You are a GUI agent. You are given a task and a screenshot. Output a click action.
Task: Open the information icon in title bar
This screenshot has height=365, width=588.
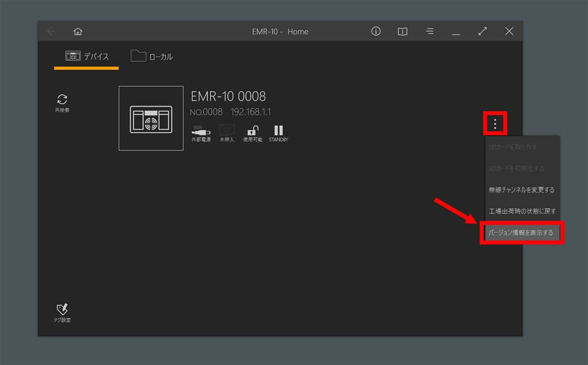tap(376, 31)
